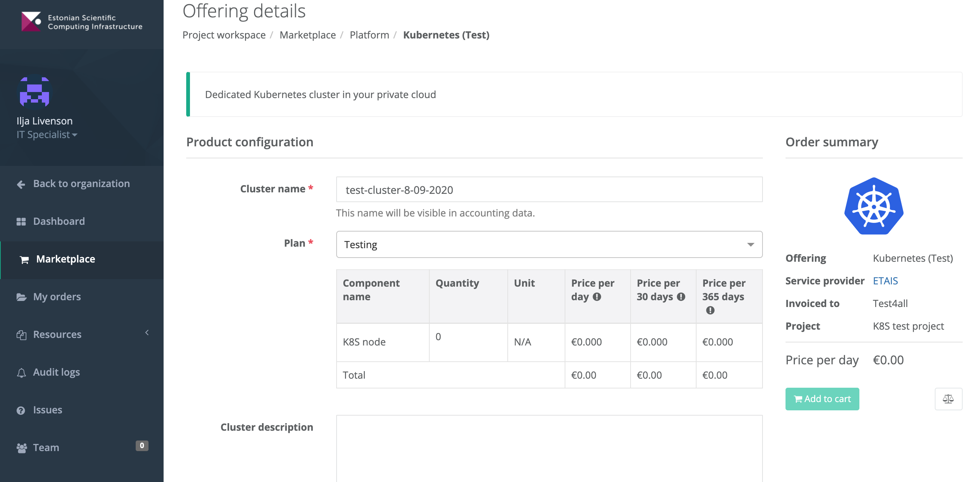
Task: Open the Plan dropdown showing Testing
Action: tap(549, 244)
